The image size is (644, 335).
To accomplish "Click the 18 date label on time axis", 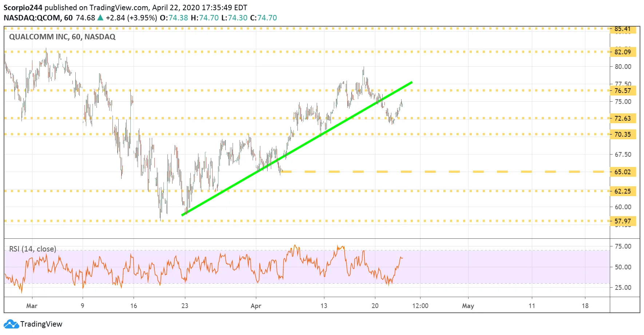I will pyautogui.click(x=585, y=306).
